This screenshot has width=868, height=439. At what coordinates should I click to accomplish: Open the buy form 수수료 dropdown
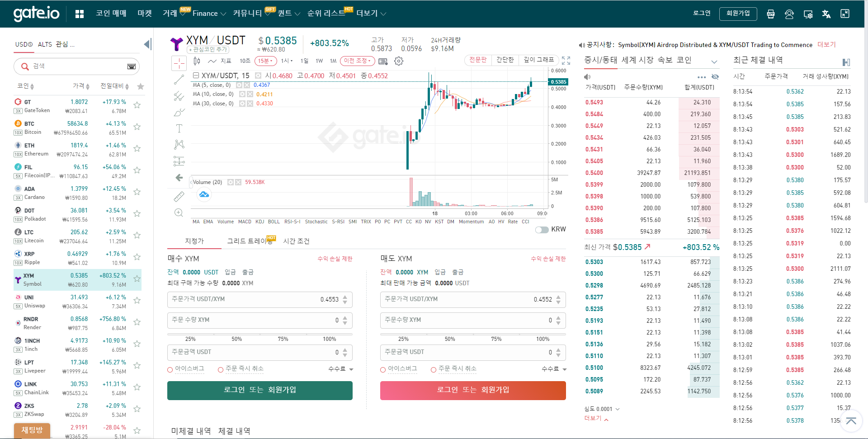click(x=341, y=369)
